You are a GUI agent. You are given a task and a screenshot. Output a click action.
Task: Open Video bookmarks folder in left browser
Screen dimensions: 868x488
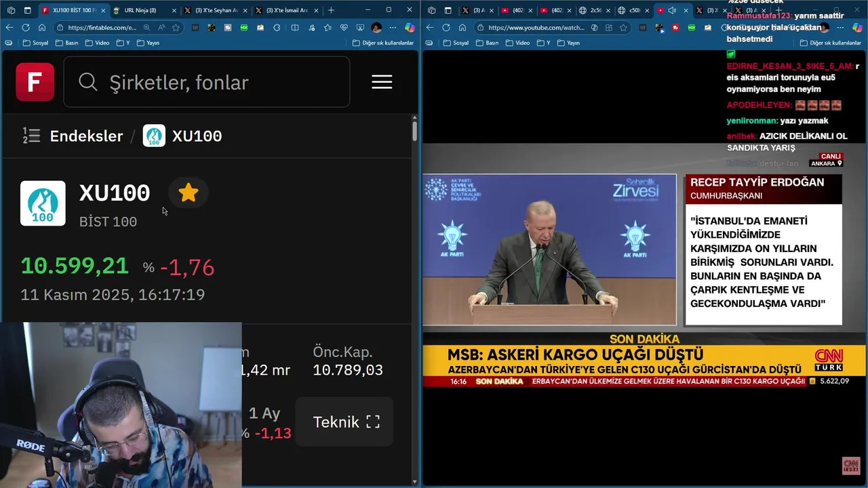(x=97, y=43)
